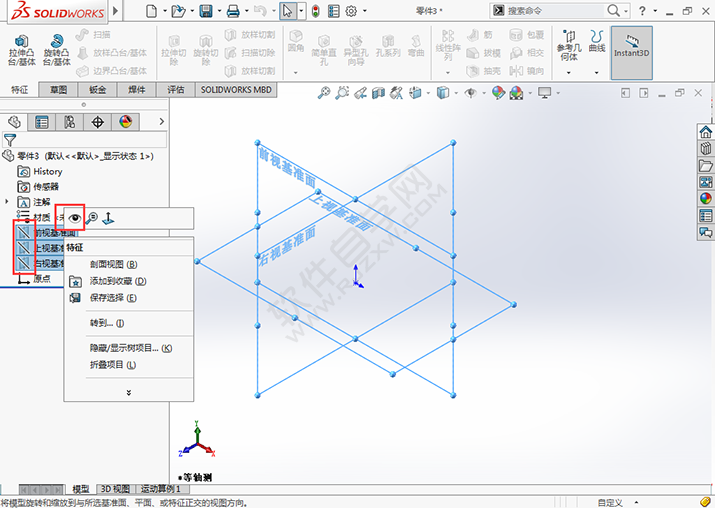Click the Save icon in top toolbar
Image resolution: width=715 pixels, height=508 pixels.
(x=206, y=11)
